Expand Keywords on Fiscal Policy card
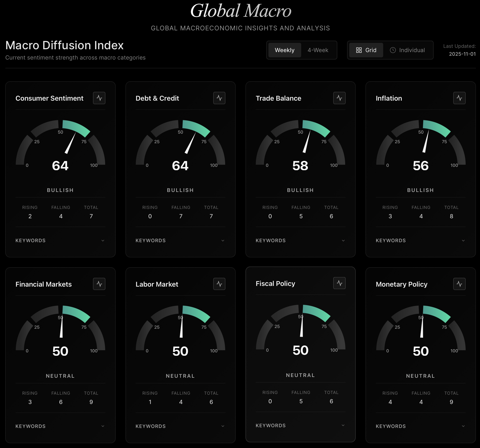480x448 pixels. coord(300,425)
